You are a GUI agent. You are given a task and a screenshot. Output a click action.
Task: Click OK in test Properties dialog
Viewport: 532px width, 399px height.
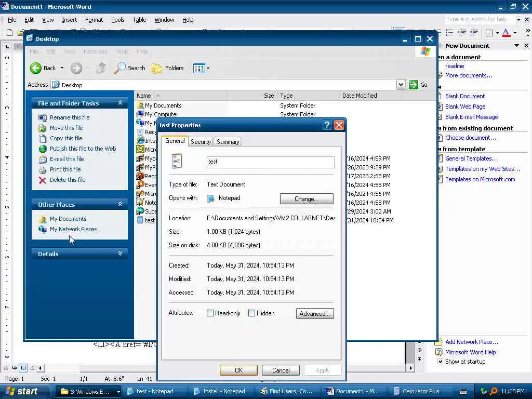(x=238, y=370)
